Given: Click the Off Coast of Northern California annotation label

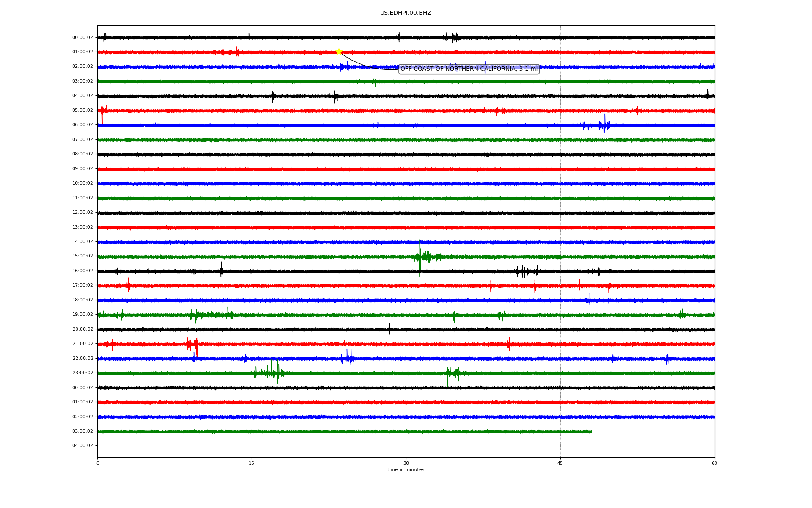Looking at the screenshot, I should [469, 69].
